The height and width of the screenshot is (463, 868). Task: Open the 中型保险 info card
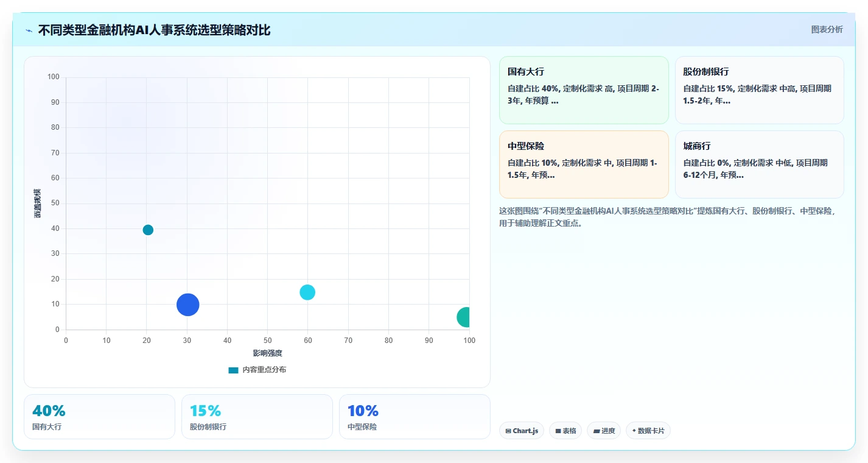[x=584, y=164]
